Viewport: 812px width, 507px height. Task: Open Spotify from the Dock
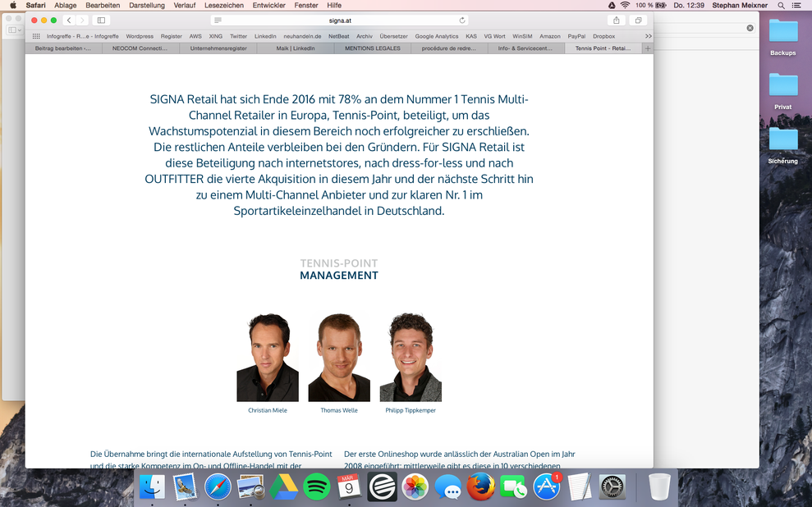click(x=316, y=486)
